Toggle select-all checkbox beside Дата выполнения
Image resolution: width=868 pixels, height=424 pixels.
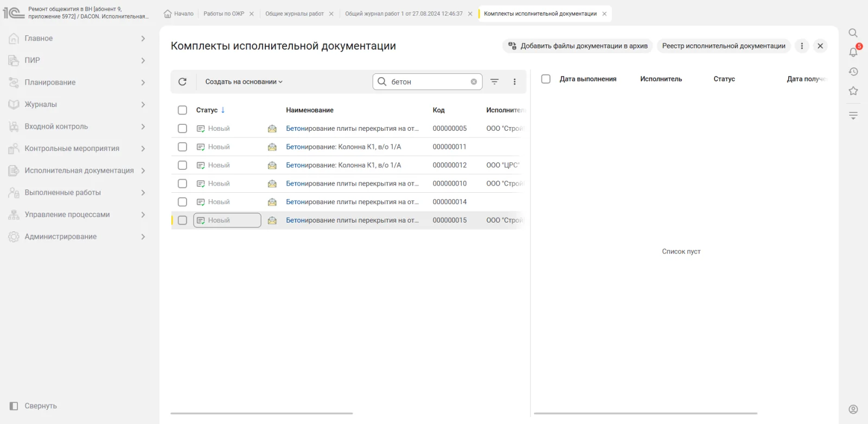click(x=546, y=79)
